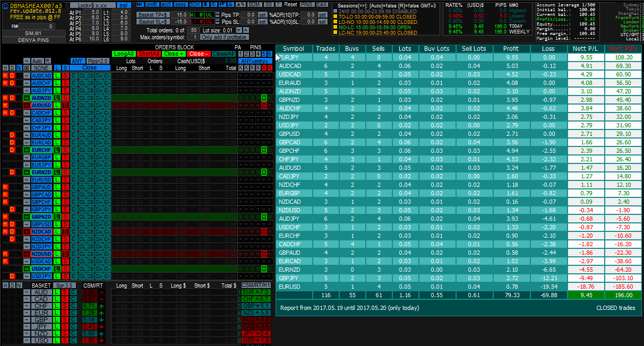Toggle the Auto button
The image size is (644, 346).
point(37,60)
